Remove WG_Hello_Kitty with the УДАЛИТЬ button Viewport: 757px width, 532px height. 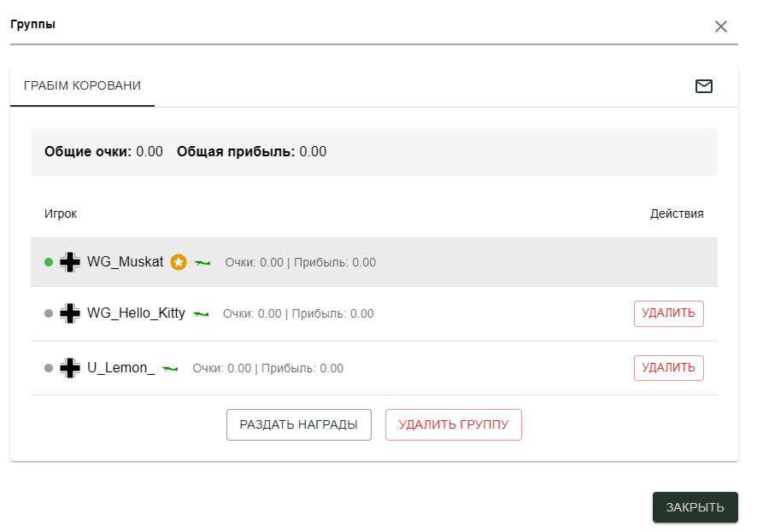668,313
